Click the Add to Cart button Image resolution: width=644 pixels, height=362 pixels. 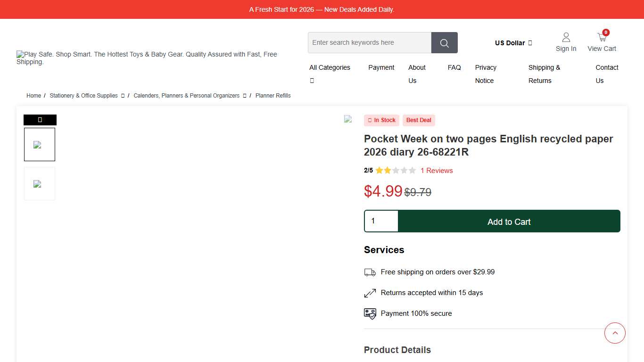(509, 221)
